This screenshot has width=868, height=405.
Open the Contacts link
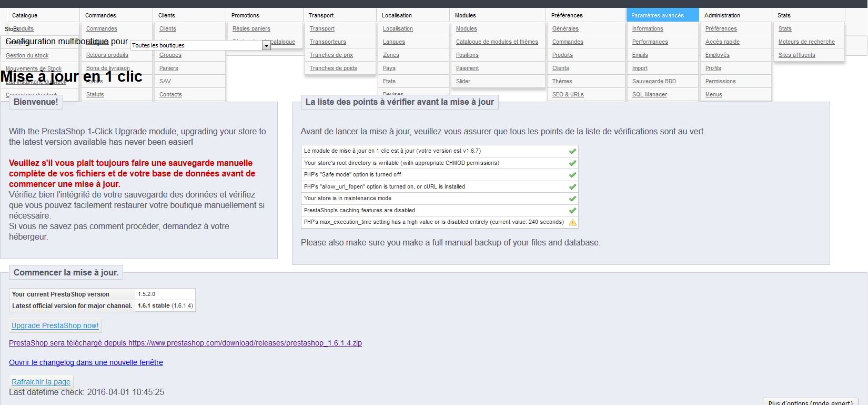(x=170, y=94)
